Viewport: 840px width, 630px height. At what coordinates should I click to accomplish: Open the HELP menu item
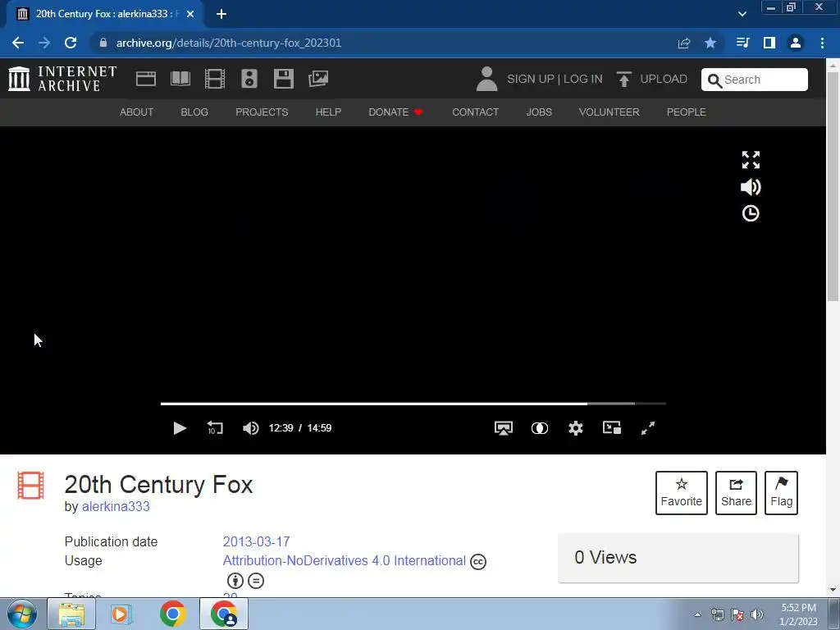328,112
